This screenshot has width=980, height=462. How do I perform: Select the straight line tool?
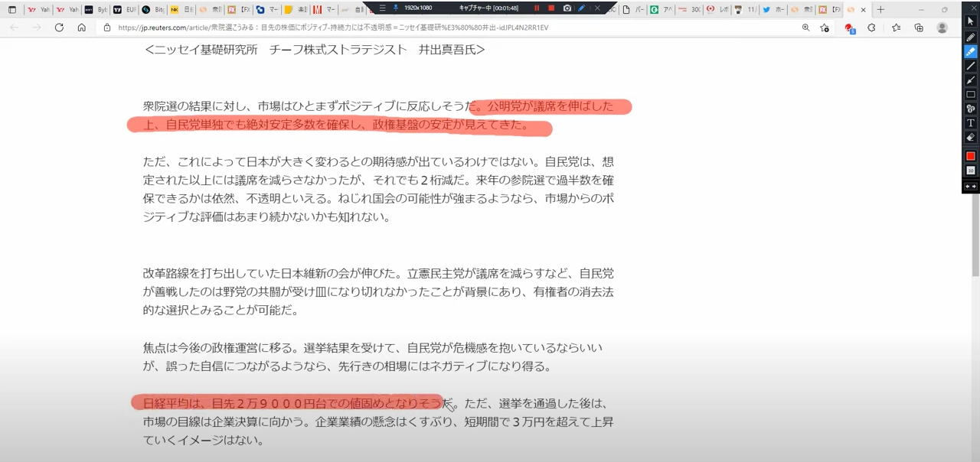tap(971, 66)
